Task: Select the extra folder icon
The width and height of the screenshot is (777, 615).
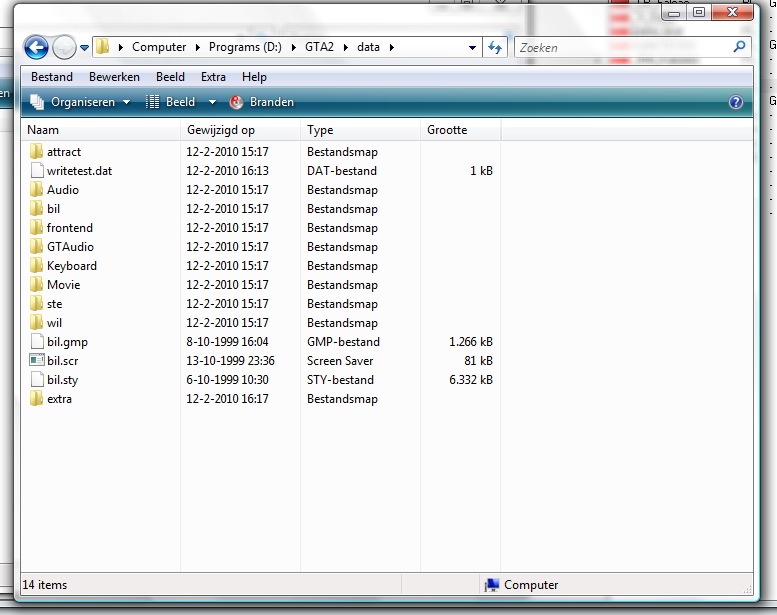Action: (37, 399)
